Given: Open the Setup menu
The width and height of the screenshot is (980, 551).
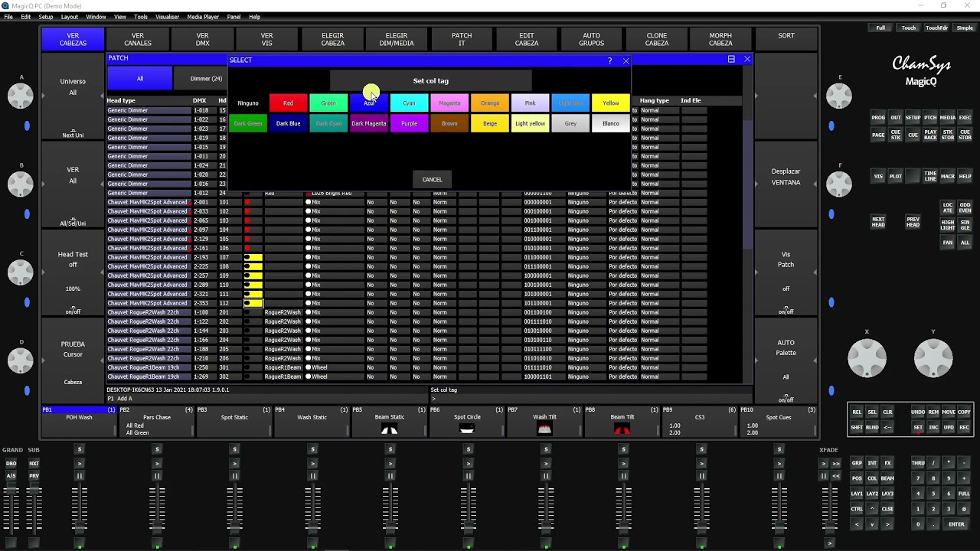Looking at the screenshot, I should pyautogui.click(x=46, y=17).
